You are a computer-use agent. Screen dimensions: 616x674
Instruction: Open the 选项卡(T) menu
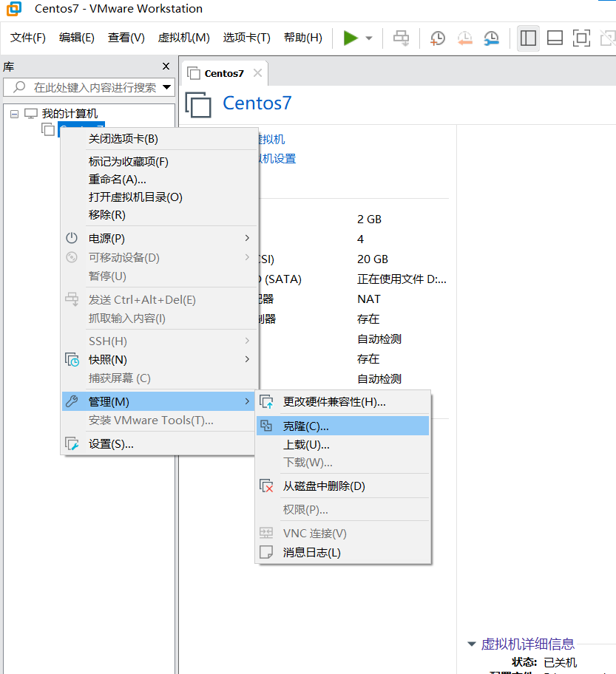[246, 38]
